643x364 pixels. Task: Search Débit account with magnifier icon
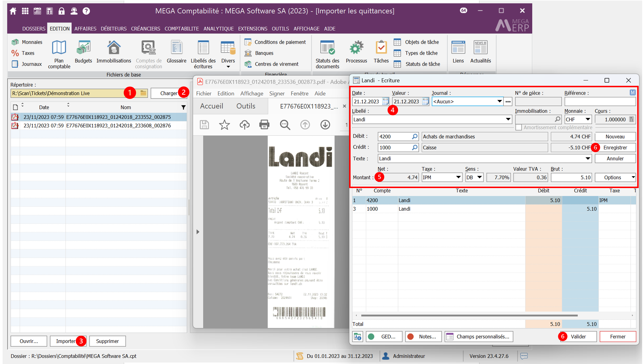coord(414,136)
